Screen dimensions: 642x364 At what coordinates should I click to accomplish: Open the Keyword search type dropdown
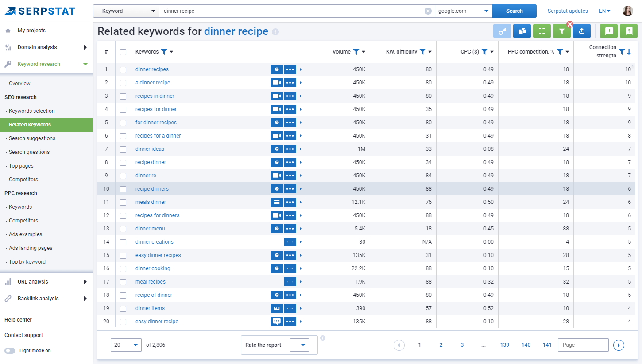tap(126, 11)
